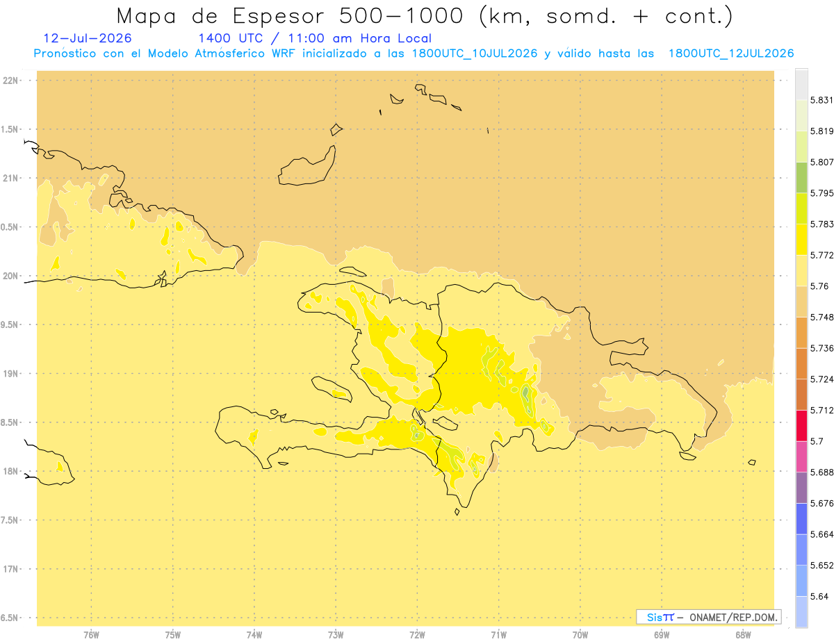The width and height of the screenshot is (834, 644).
Task: Choose the tan swatch between 5.76 and 5.748
Action: 801,302
